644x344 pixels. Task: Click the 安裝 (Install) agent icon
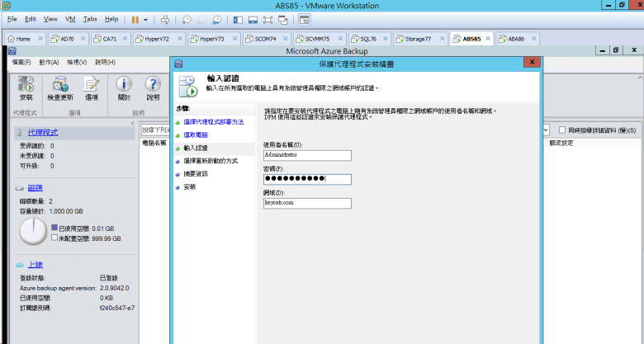(x=26, y=87)
